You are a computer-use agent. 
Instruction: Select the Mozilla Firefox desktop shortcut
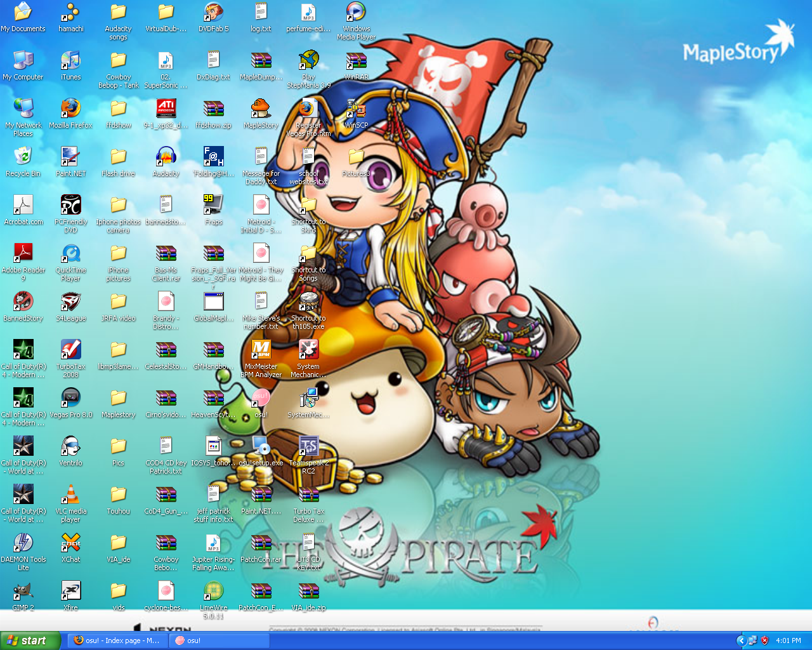click(x=70, y=109)
